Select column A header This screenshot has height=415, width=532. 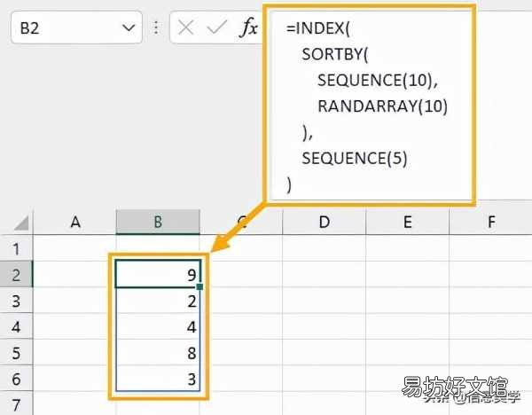[75, 222]
